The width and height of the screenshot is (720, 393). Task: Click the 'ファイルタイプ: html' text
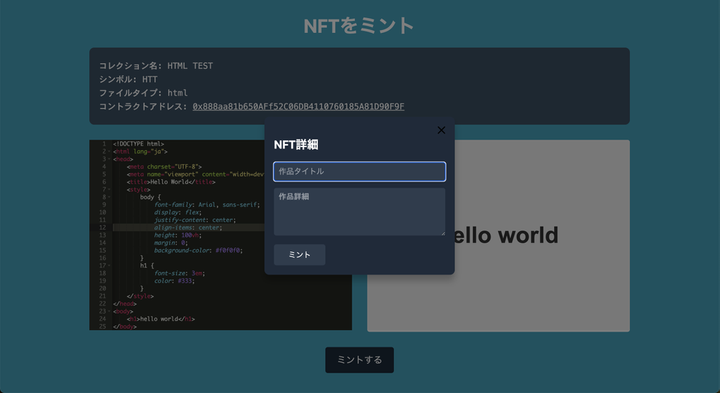pyautogui.click(x=143, y=93)
